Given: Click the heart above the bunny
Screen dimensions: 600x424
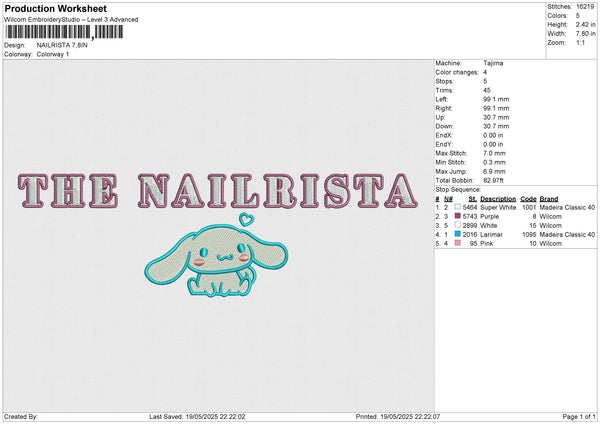Looking at the screenshot, I should 246,219.
